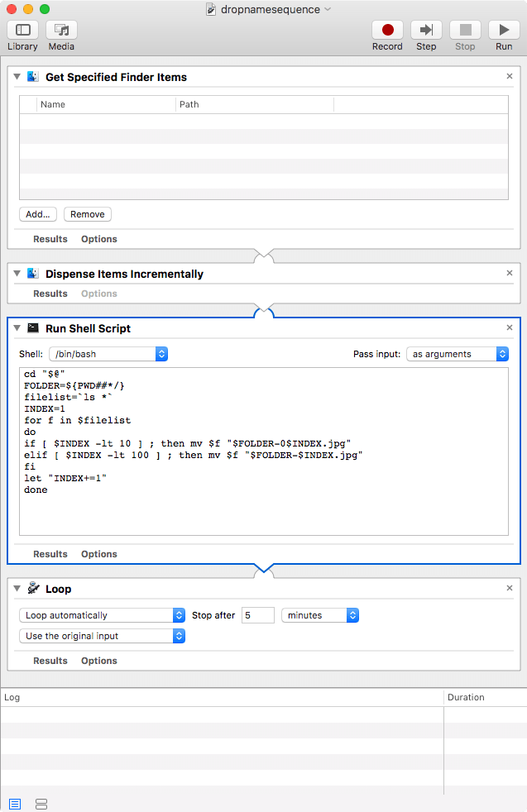Viewport: 527px width, 812px height.
Task: Show Results for the Run Shell Script action
Action: [x=50, y=553]
